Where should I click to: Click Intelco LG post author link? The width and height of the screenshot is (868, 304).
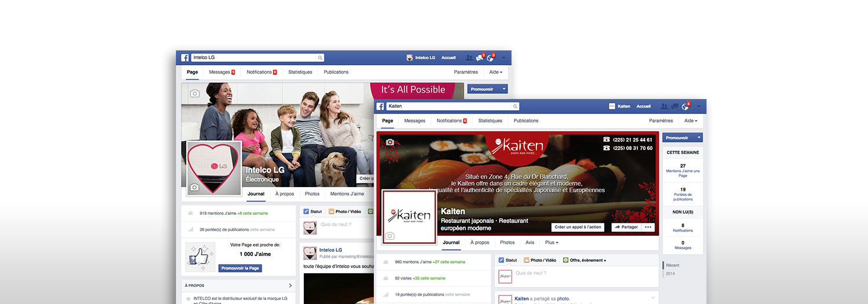pyautogui.click(x=330, y=250)
